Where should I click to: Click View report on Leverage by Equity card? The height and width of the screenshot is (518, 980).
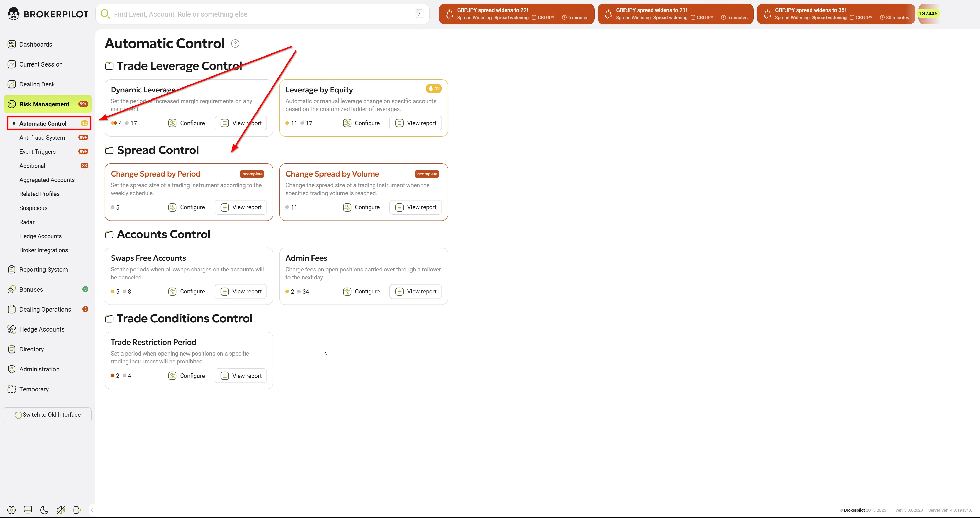pyautogui.click(x=416, y=123)
